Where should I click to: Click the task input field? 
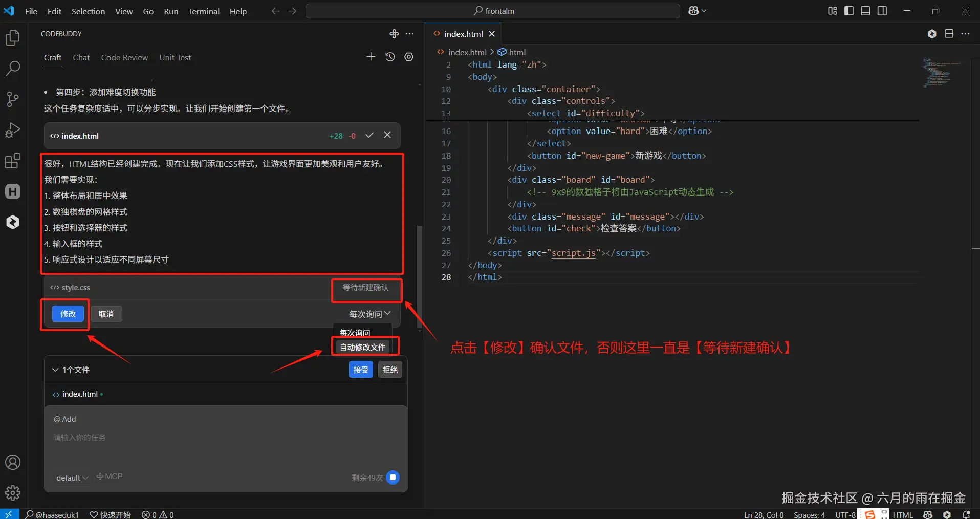tap(226, 438)
